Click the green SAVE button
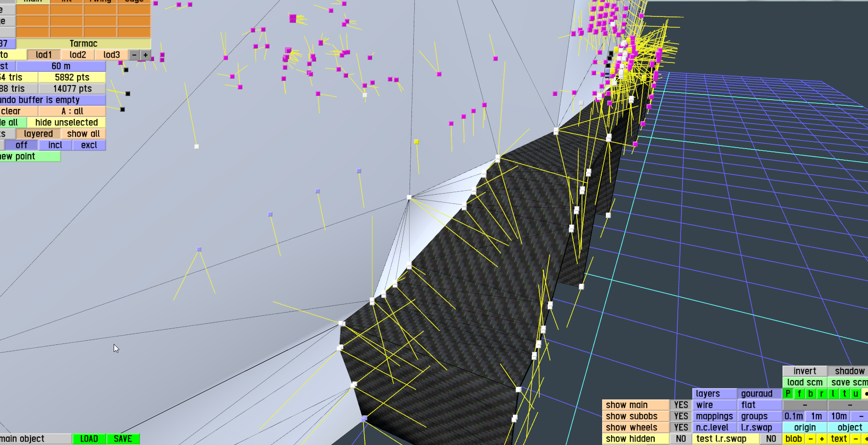 (123, 439)
